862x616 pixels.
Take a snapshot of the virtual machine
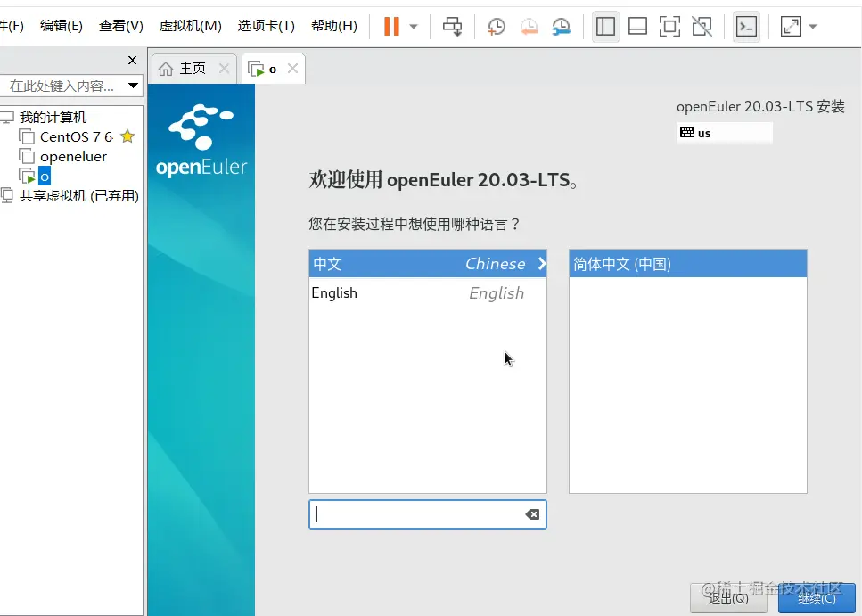496,26
